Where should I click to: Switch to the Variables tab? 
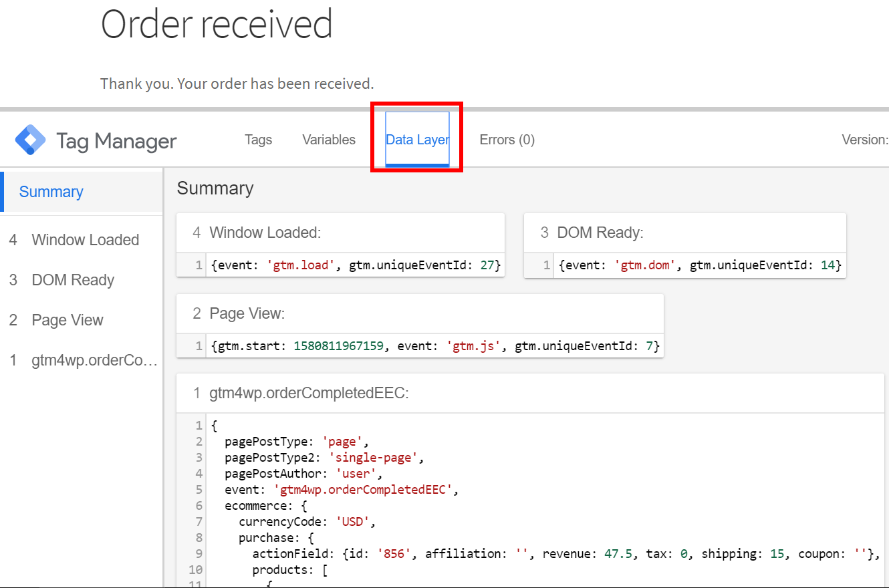tap(329, 140)
